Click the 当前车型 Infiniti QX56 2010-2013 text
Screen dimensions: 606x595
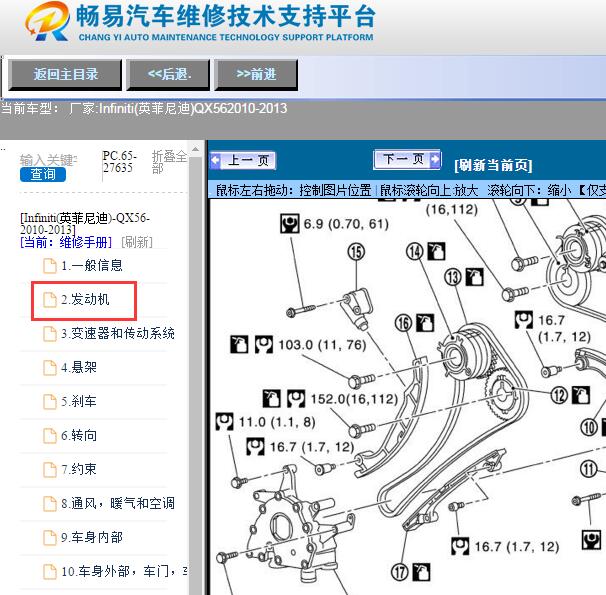tap(144, 109)
